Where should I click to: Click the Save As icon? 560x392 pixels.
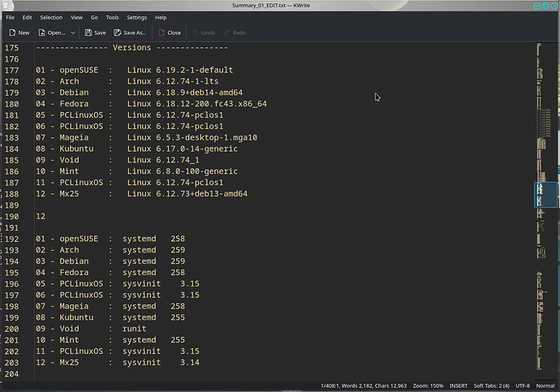(117, 32)
